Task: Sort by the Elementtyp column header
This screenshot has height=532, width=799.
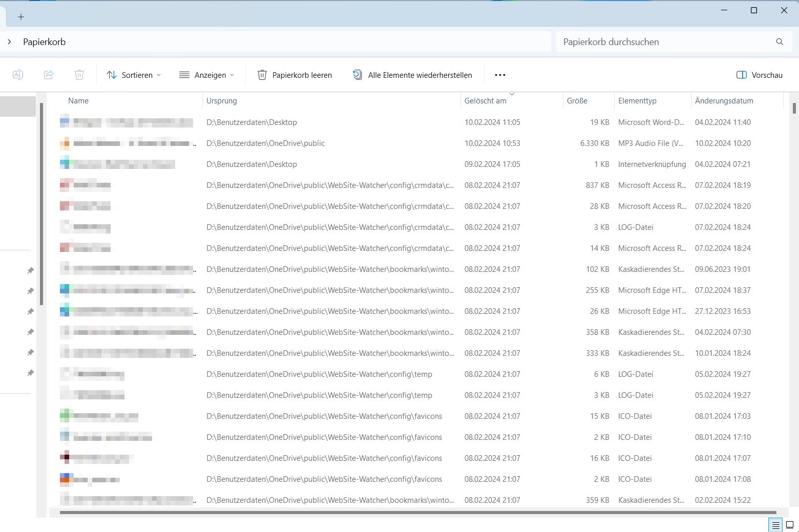Action: coord(637,101)
